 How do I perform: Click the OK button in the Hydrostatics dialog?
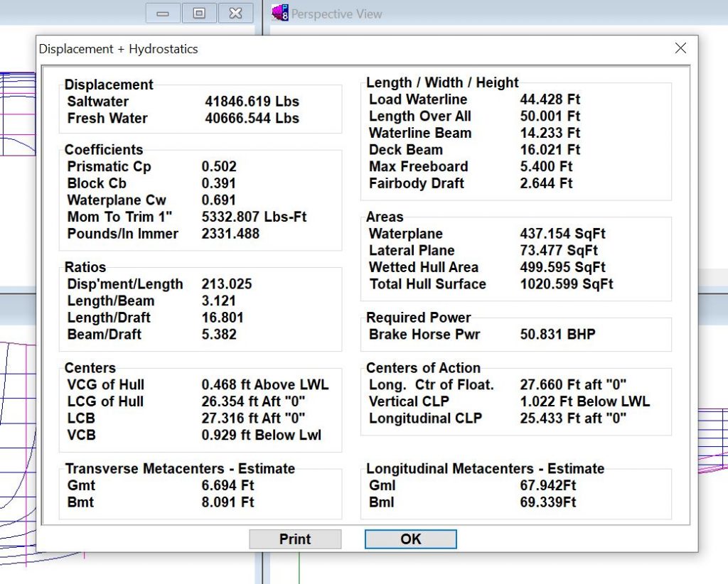pos(410,539)
